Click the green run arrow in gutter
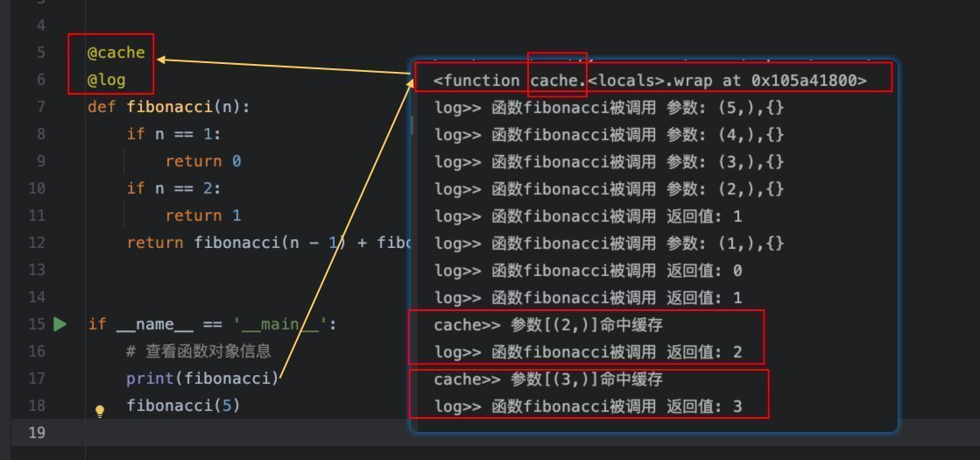Screen dimensions: 980x460 tap(60, 323)
